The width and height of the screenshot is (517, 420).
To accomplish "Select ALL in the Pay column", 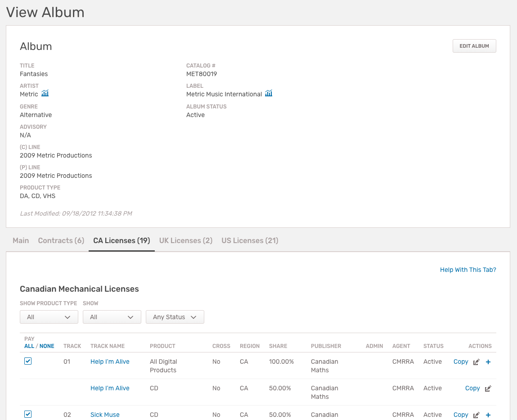I will 29,346.
